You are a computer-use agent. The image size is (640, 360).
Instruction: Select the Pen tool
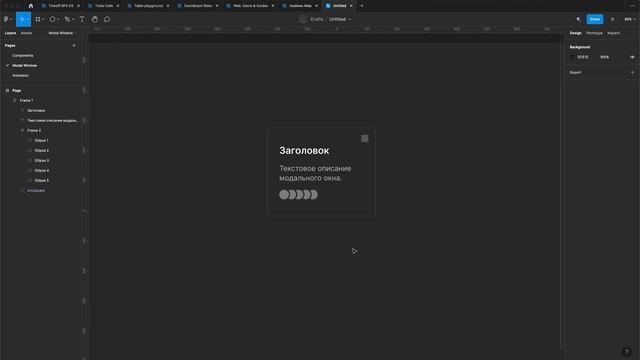(67, 19)
